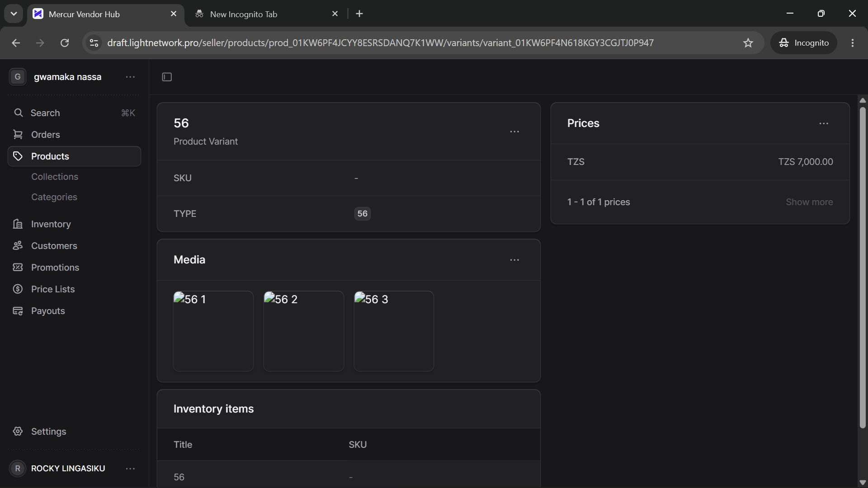
Task: Open Media section actions menu
Action: pos(514,260)
